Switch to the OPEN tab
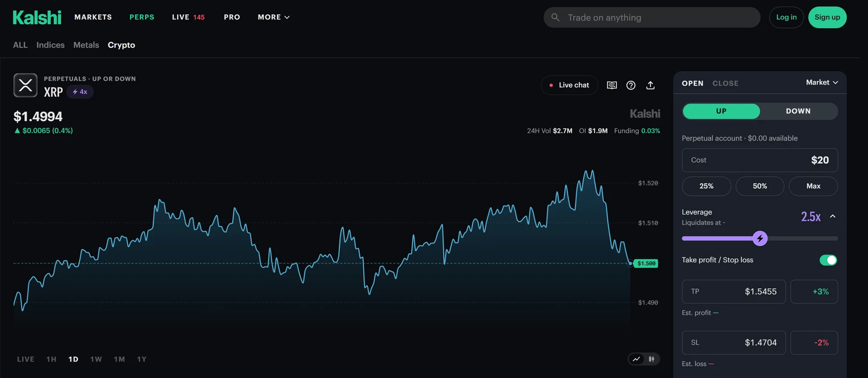The width and height of the screenshot is (868, 378). click(693, 84)
